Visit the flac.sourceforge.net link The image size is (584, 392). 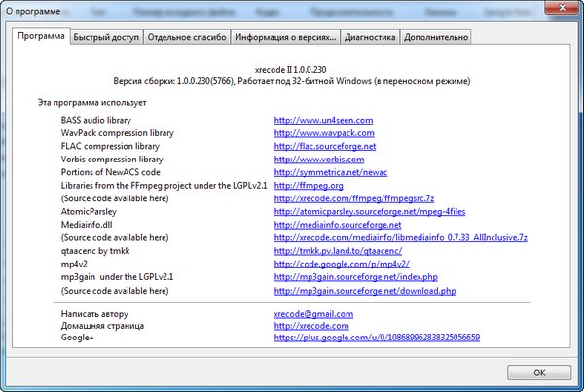325,146
